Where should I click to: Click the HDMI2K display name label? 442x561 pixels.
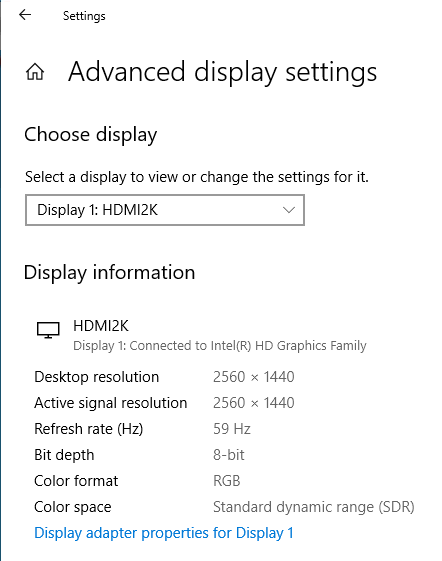pos(101,326)
